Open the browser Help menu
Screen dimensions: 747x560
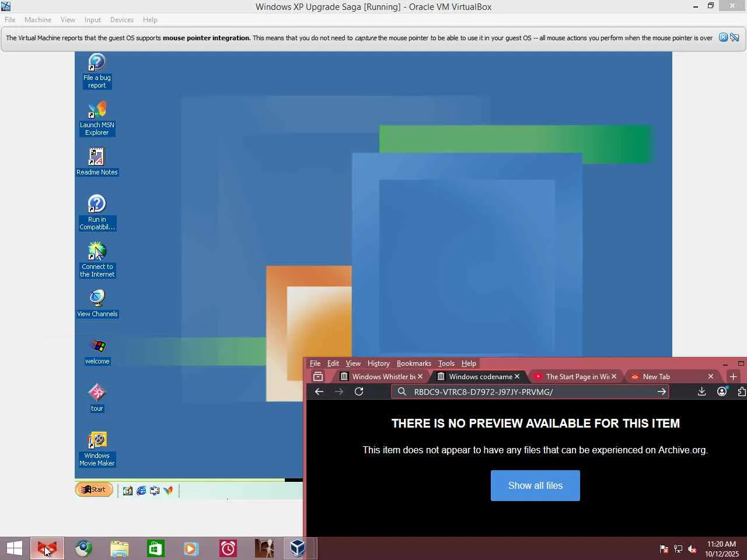click(x=469, y=363)
